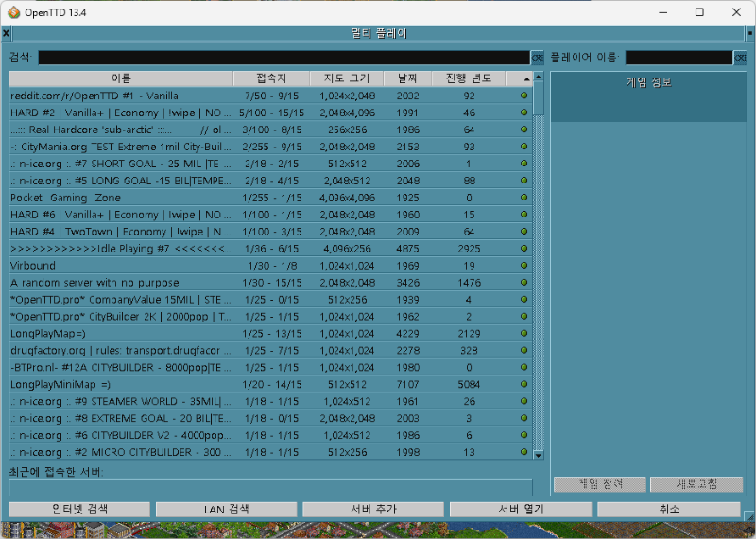Image resolution: width=756 pixels, height=539 pixels.
Task: Click the green status dot for LongPlayMap=)
Action: pos(524,334)
